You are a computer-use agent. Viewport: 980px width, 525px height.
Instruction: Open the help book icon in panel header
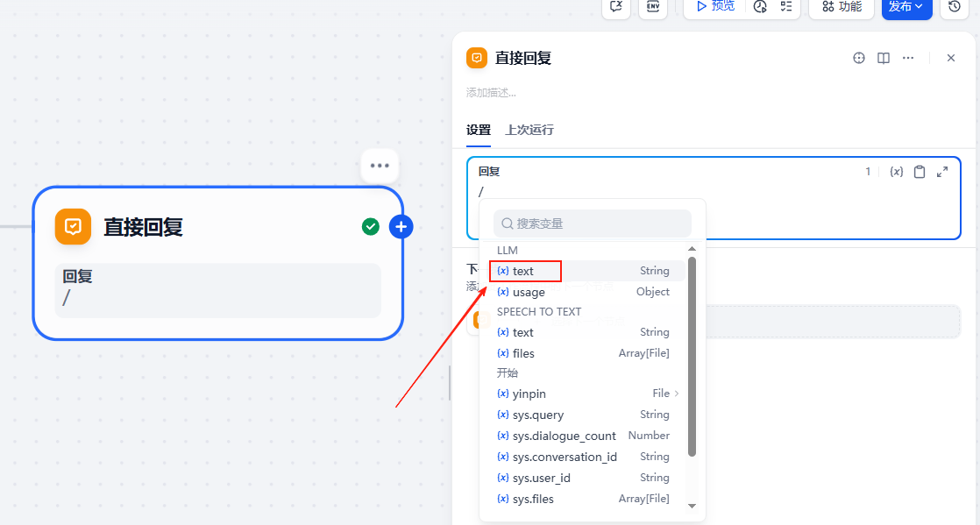coord(884,58)
